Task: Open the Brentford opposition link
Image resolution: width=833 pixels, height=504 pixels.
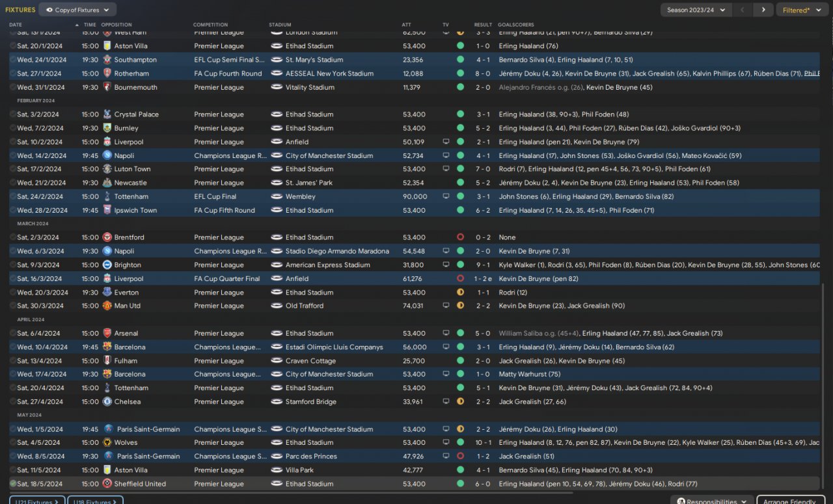Action: coord(129,237)
